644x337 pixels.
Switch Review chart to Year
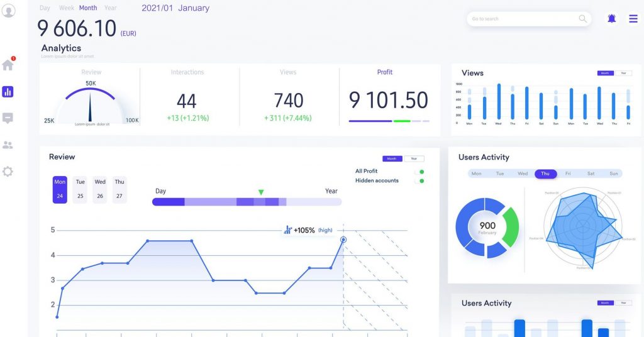click(414, 159)
